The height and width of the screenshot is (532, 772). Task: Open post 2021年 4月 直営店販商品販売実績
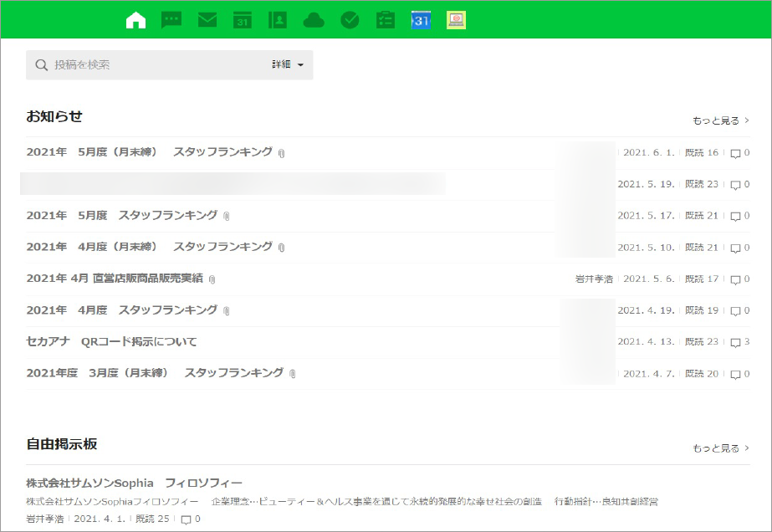pos(115,279)
